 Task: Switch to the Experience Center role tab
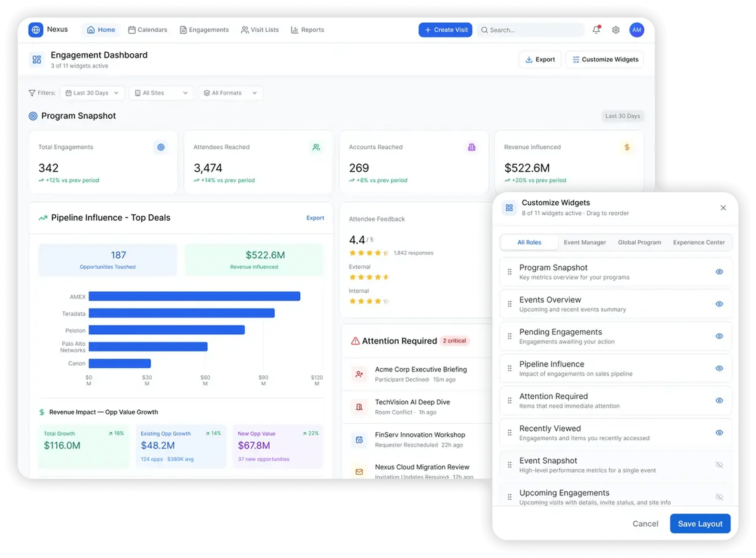point(699,243)
